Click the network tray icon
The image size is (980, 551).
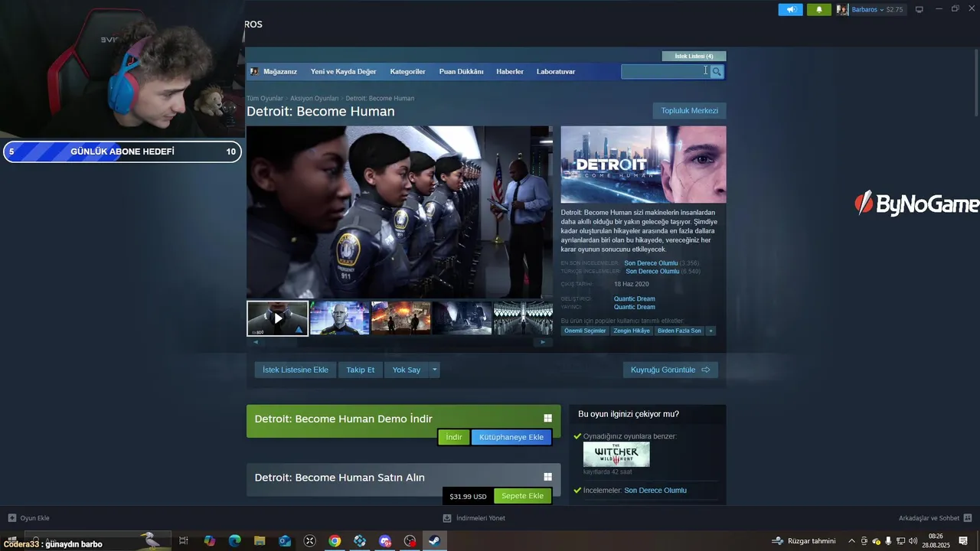(x=900, y=541)
